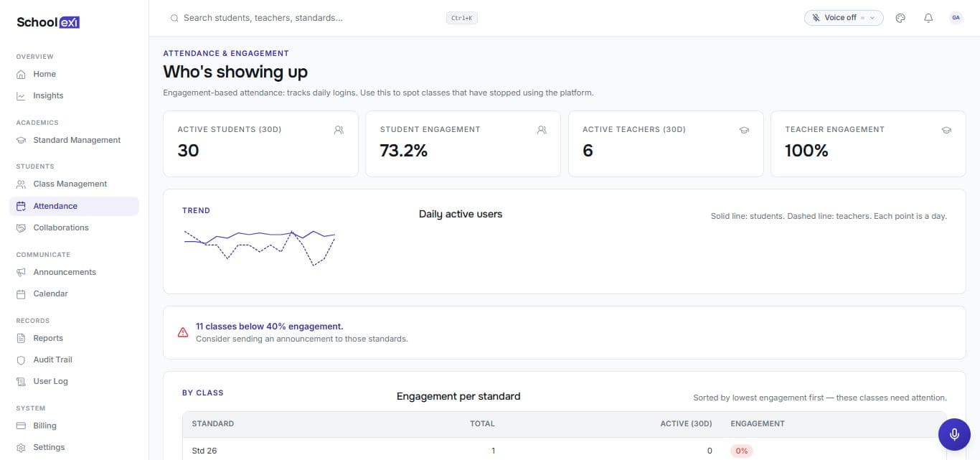980x460 pixels.
Task: Select the Attendance menu item
Action: click(x=74, y=206)
